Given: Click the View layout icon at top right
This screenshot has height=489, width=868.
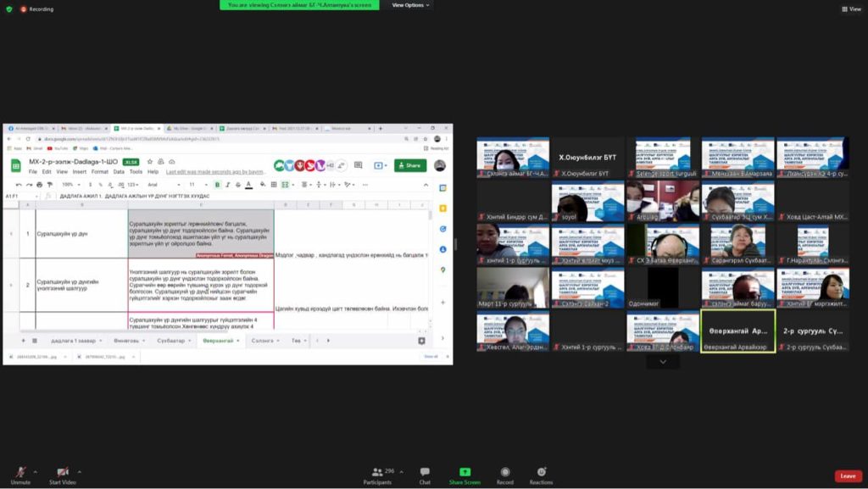Looking at the screenshot, I should point(850,9).
